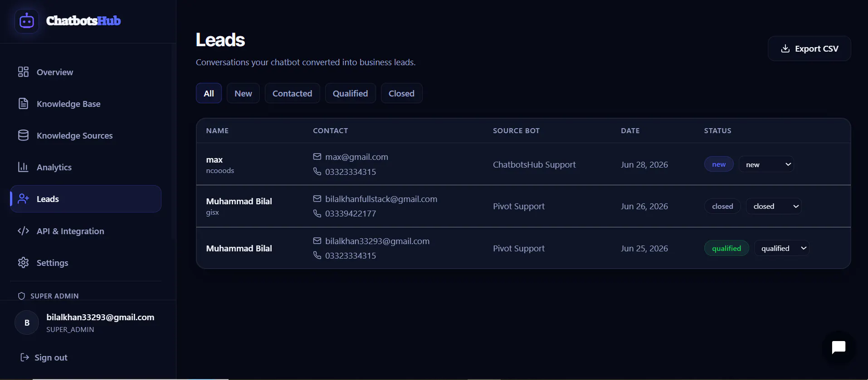
Task: Click the ChatbotsHub Support source bot cell
Action: (534, 164)
